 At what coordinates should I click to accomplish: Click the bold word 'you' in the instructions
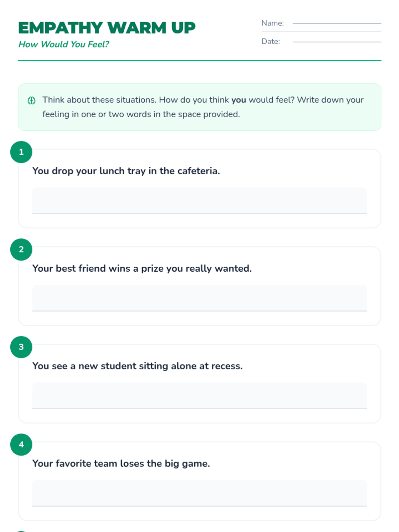click(239, 100)
